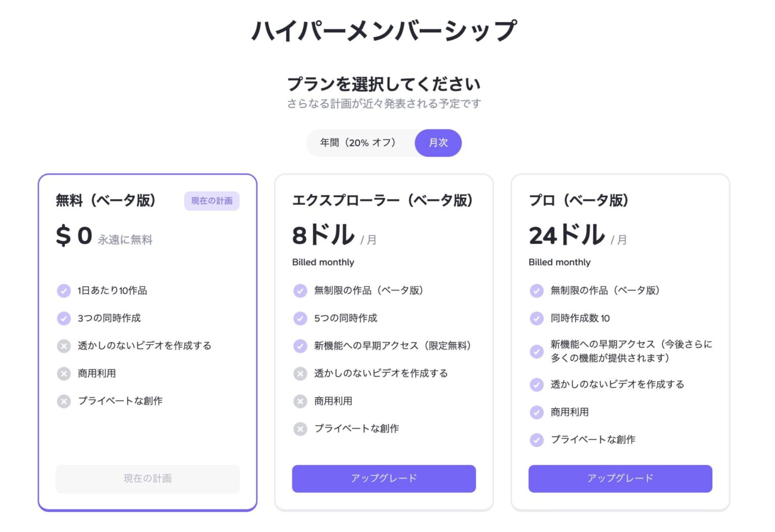Image resolution: width=775 pixels, height=532 pixels.
Task: Click the checkmark icon beside 5つの同時作成
Action: click(300, 318)
